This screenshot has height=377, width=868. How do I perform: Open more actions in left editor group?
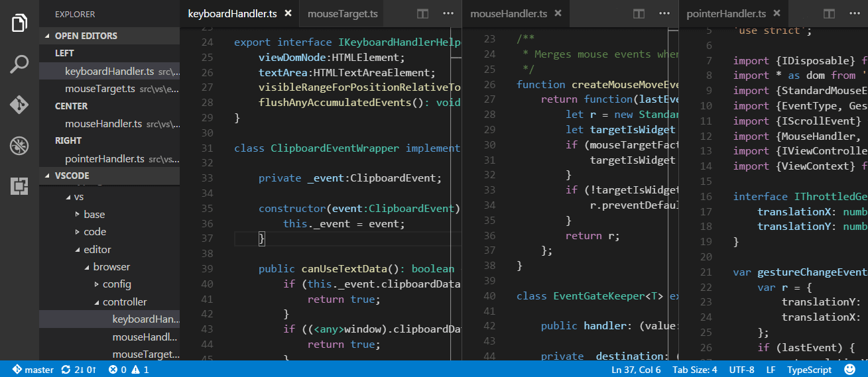coord(448,13)
